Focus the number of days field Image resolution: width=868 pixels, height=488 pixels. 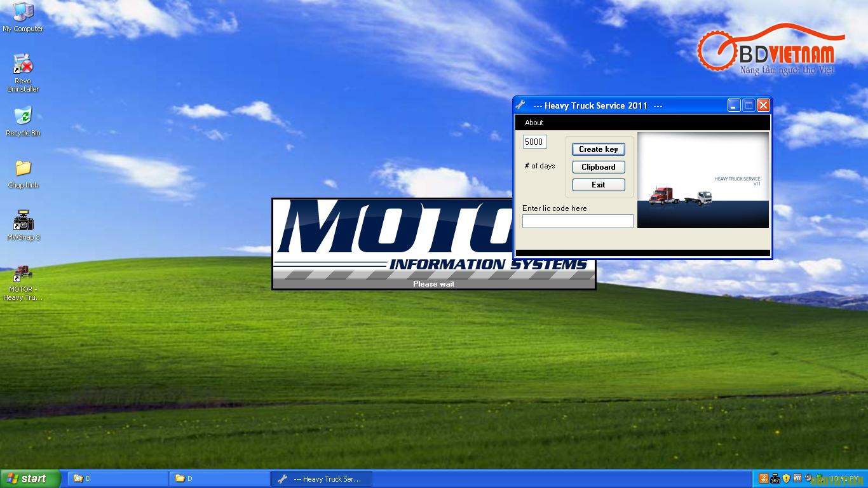click(x=534, y=142)
